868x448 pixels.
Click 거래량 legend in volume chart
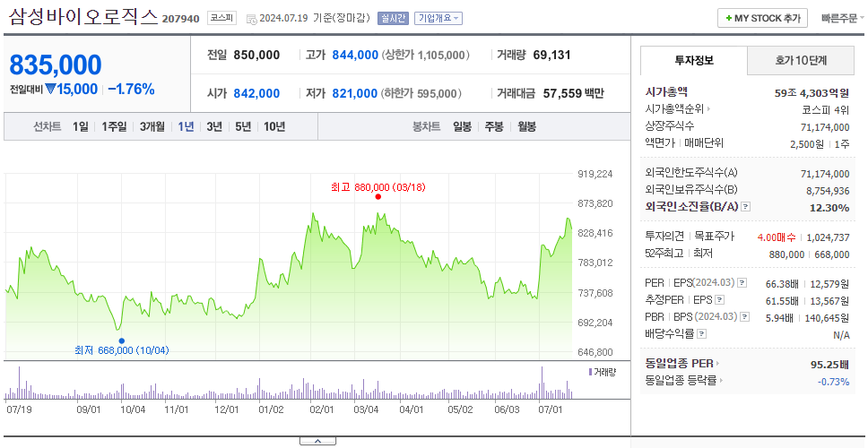click(x=602, y=372)
